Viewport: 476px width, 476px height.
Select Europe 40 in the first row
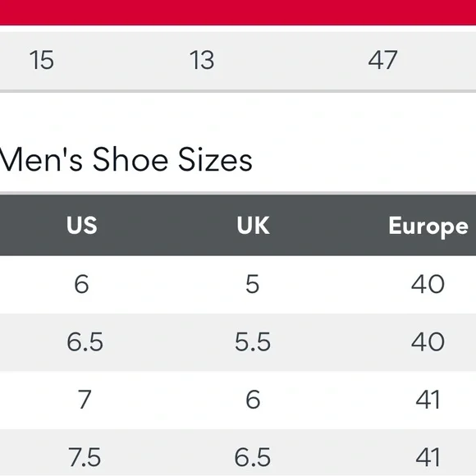tap(428, 284)
